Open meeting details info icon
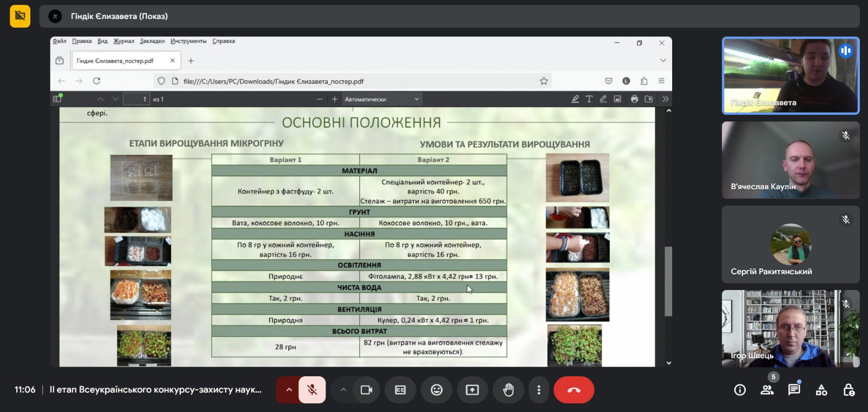The image size is (868, 412). (x=740, y=390)
